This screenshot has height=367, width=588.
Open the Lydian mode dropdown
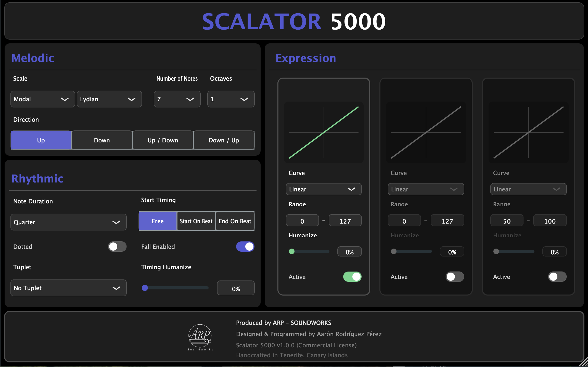tap(109, 99)
